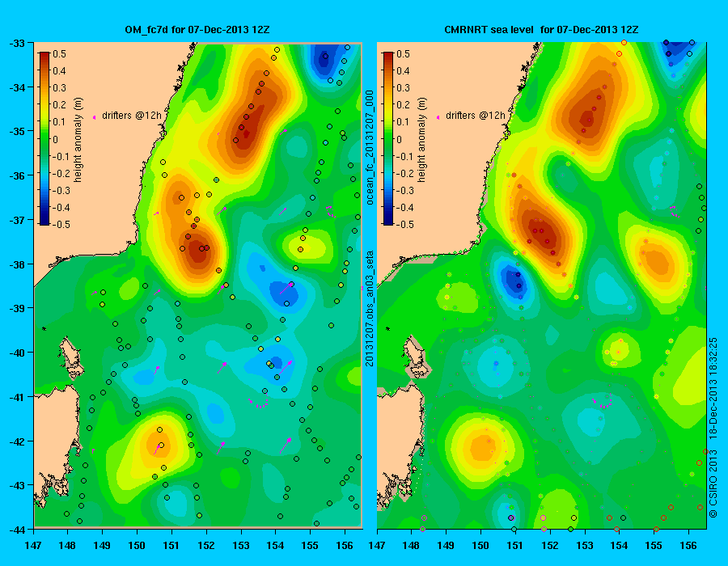
Task: Click the right map title CMRNRT sea level
Action: pos(489,30)
